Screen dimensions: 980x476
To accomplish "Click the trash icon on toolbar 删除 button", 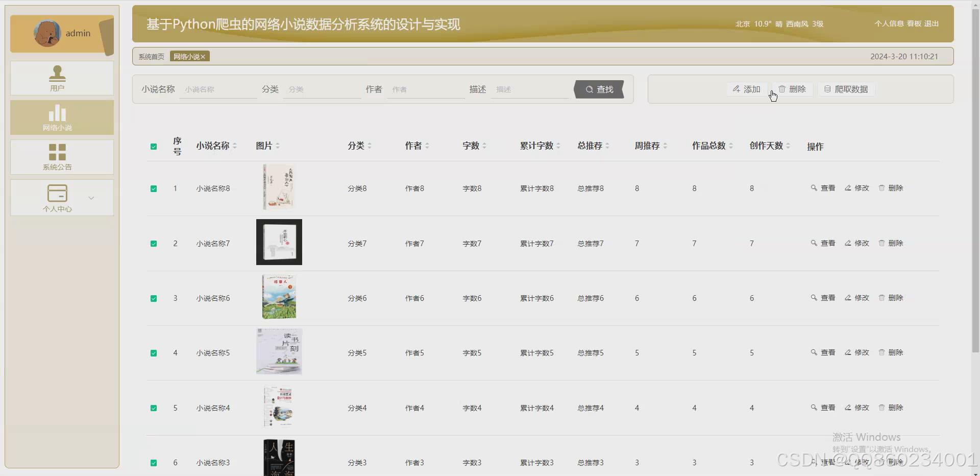I will pyautogui.click(x=782, y=89).
